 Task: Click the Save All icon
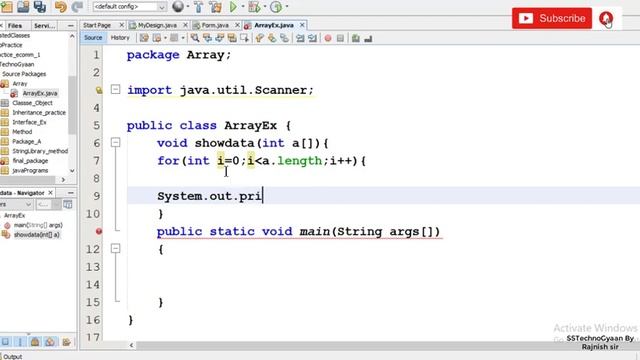pyautogui.click(x=40, y=7)
